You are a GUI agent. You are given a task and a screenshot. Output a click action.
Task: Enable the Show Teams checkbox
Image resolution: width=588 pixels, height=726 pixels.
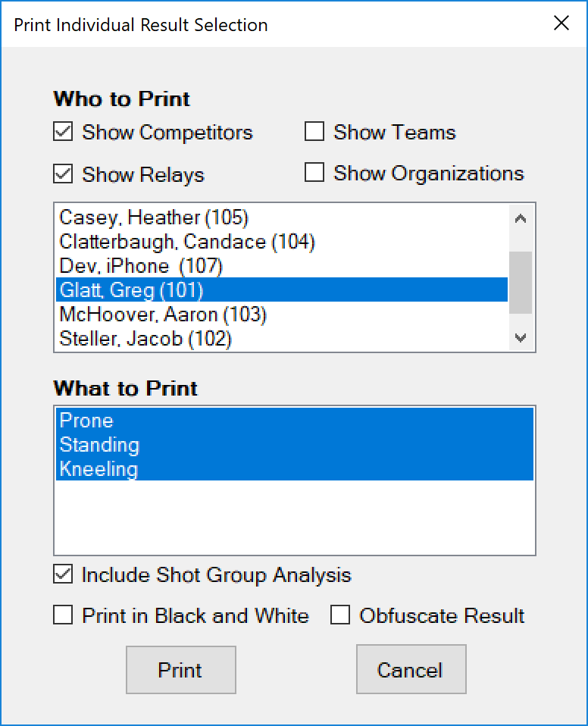point(314,131)
